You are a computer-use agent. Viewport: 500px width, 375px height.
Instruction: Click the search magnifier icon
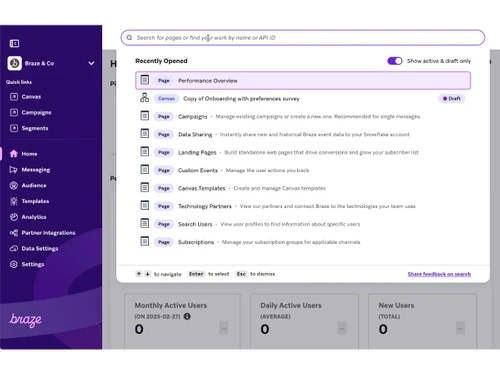[x=129, y=38]
